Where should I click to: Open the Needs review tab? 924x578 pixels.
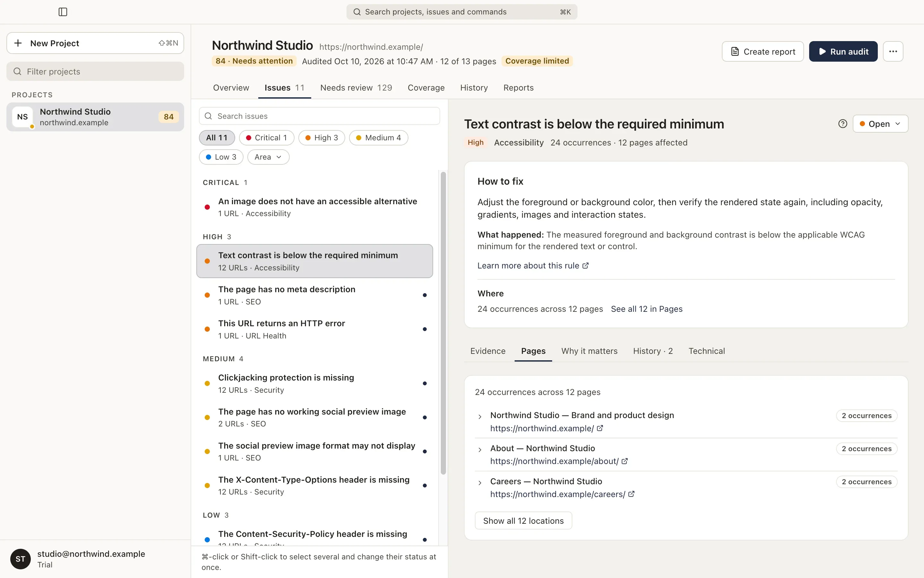[356, 88]
